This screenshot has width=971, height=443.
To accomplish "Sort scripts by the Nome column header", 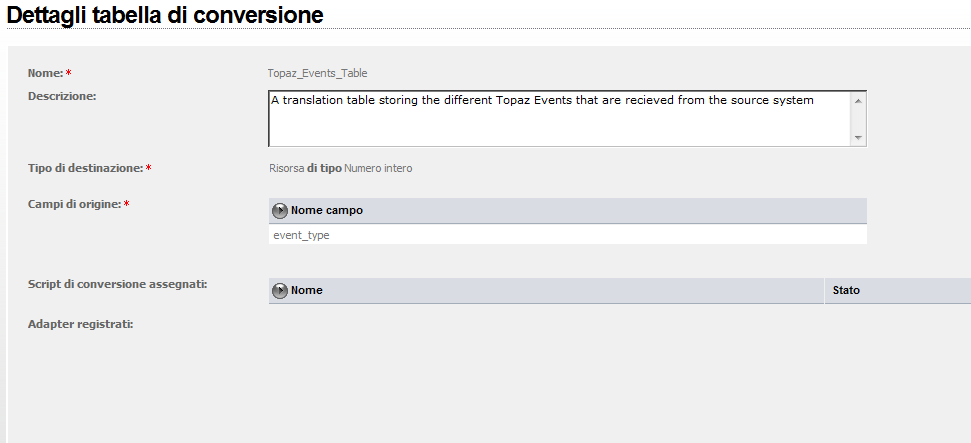I will [306, 291].
